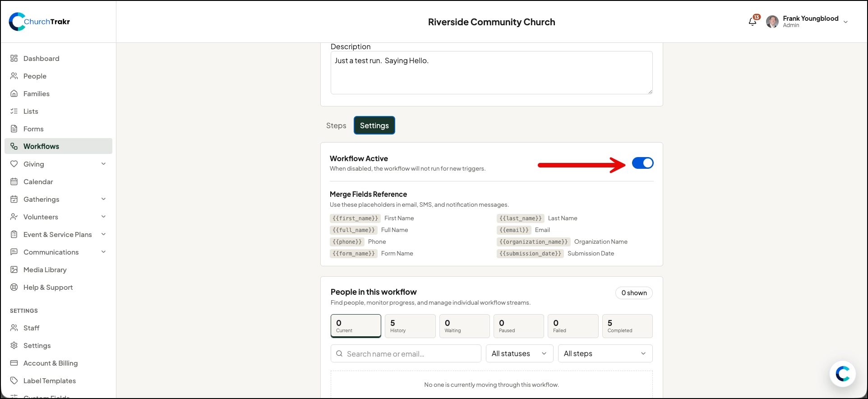
Task: Select the Settings tab
Action: click(374, 125)
